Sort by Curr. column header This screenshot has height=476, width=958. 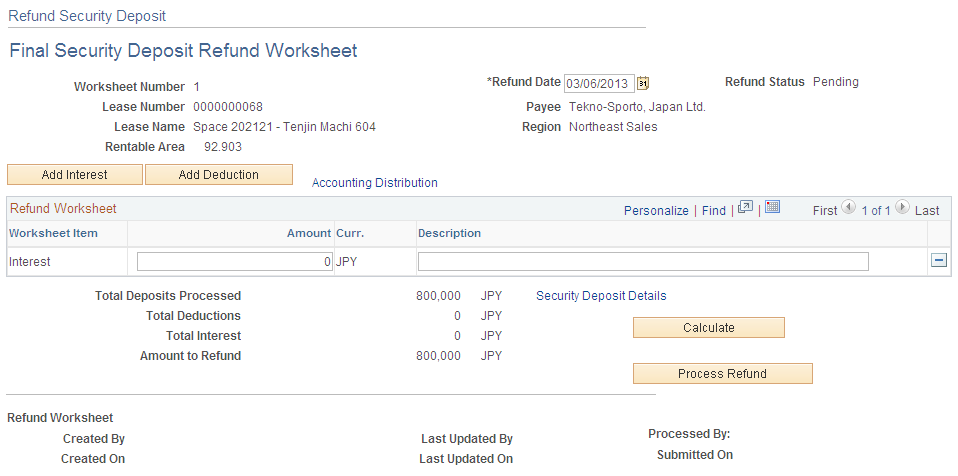tap(350, 233)
